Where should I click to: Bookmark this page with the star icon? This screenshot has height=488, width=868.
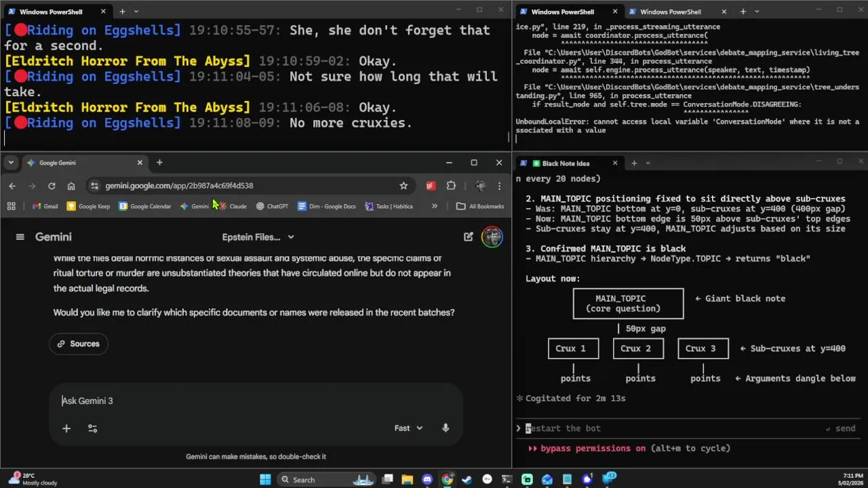403,186
